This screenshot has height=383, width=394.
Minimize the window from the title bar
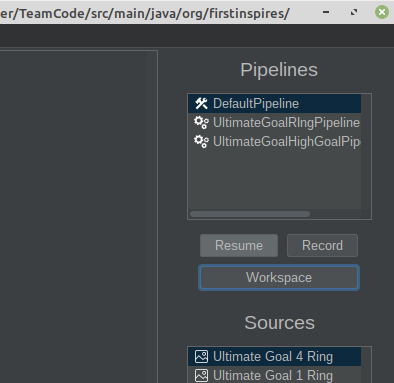point(326,12)
